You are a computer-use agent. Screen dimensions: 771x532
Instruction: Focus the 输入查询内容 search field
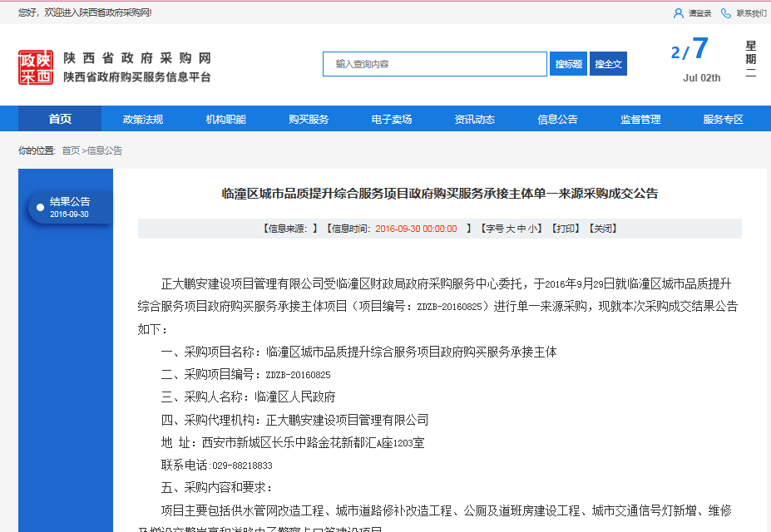(x=434, y=64)
